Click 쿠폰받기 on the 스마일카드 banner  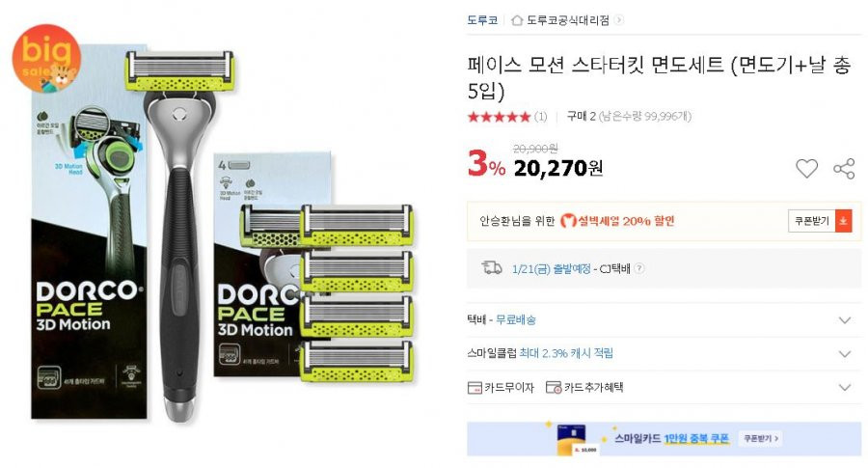click(761, 439)
